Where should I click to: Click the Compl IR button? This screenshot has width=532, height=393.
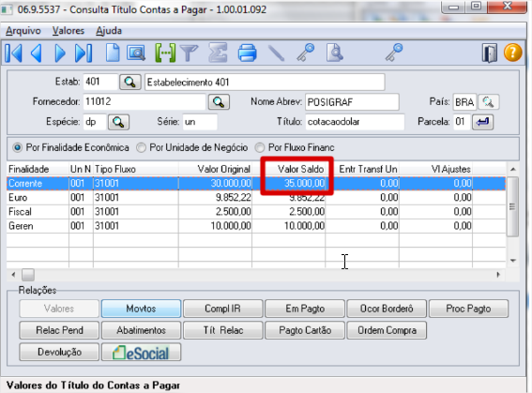223,309
